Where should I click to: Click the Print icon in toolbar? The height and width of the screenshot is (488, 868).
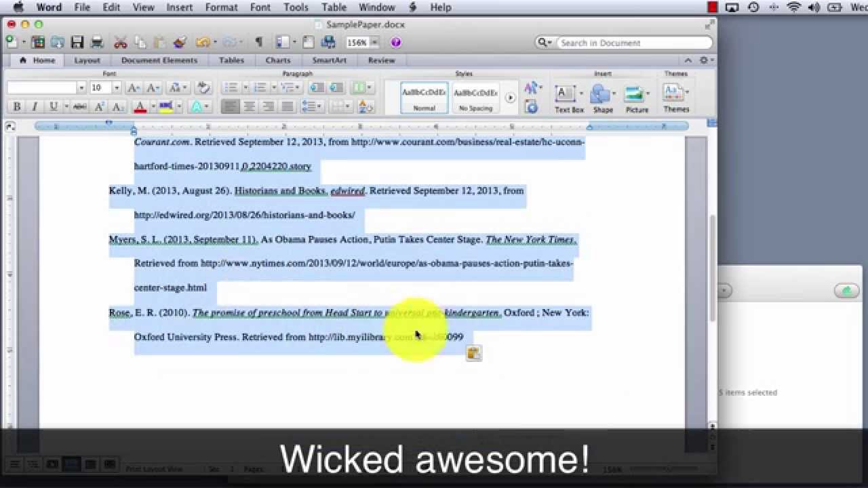coord(97,43)
